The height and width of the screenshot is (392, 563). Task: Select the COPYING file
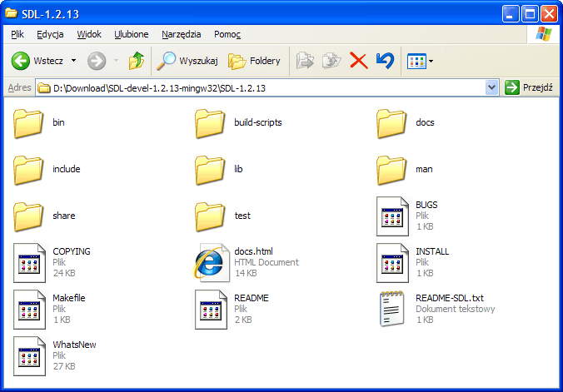pyautogui.click(x=28, y=262)
